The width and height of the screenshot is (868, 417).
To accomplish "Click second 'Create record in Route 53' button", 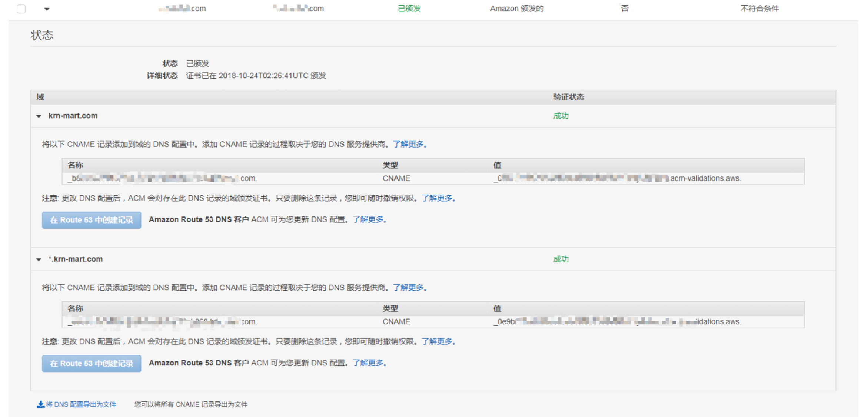I will coord(91,364).
